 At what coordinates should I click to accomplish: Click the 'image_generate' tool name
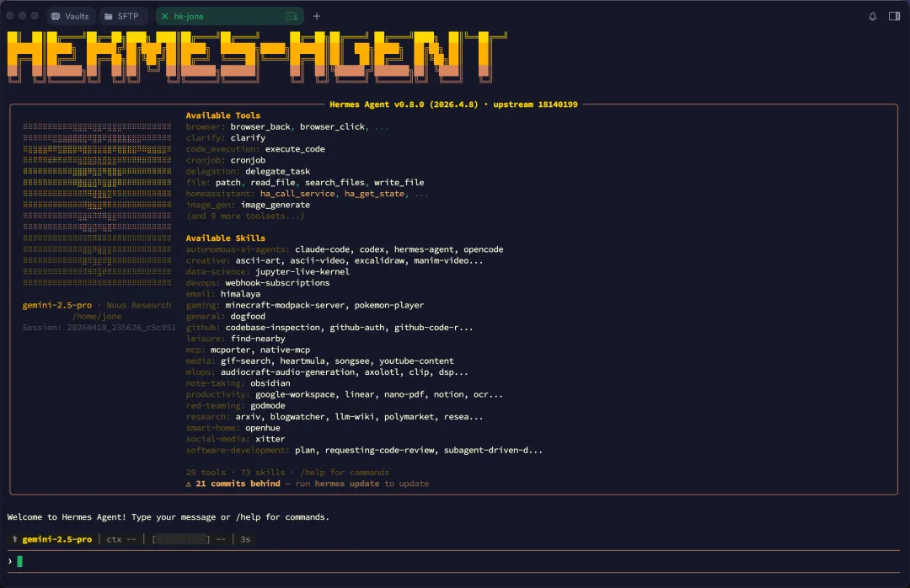[275, 205]
